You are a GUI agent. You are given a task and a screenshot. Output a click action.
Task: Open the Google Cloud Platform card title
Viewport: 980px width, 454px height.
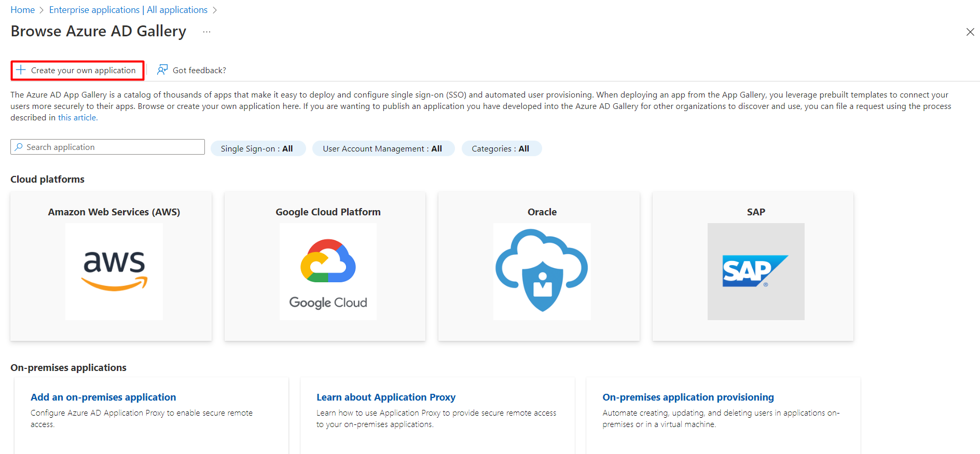pos(328,212)
